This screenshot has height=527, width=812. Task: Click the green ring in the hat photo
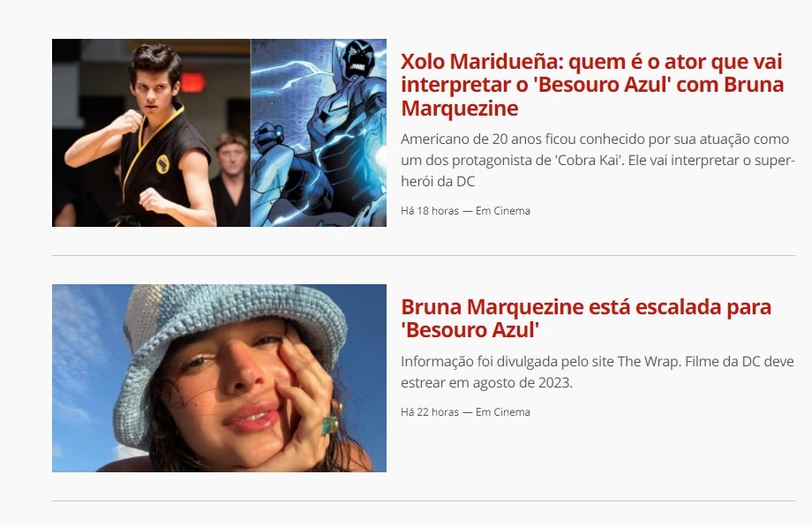tap(329, 425)
